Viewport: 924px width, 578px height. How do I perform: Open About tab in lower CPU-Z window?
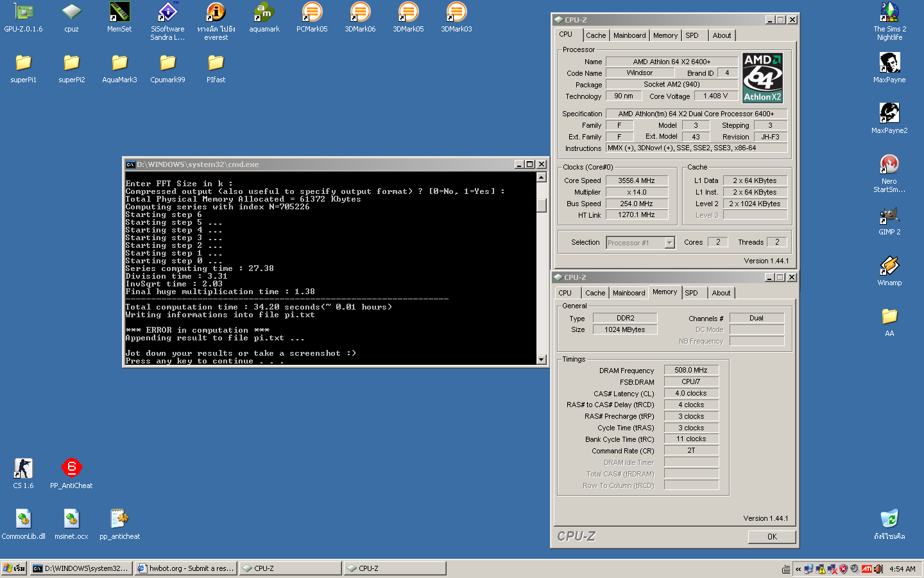click(x=721, y=293)
